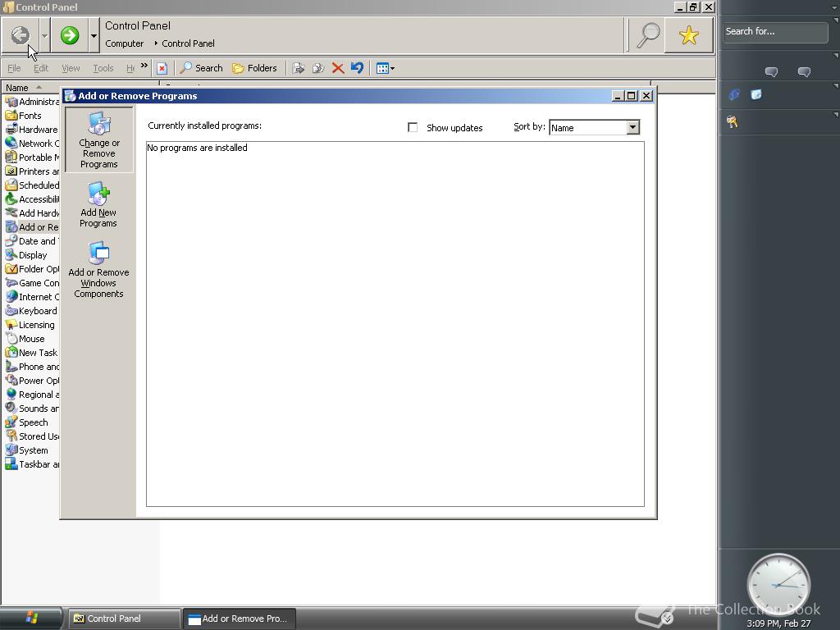Select Add or Remove Windows Components
Image resolution: width=840 pixels, height=630 pixels.
pyautogui.click(x=98, y=269)
